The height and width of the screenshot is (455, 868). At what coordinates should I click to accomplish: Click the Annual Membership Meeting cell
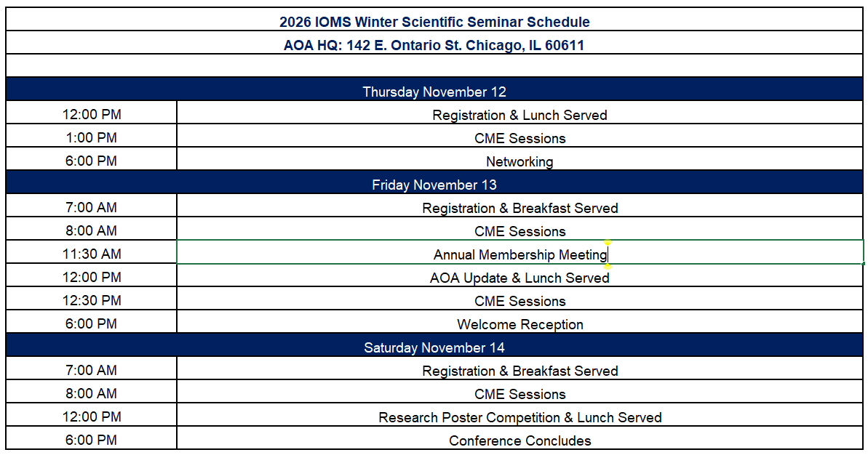click(x=519, y=252)
